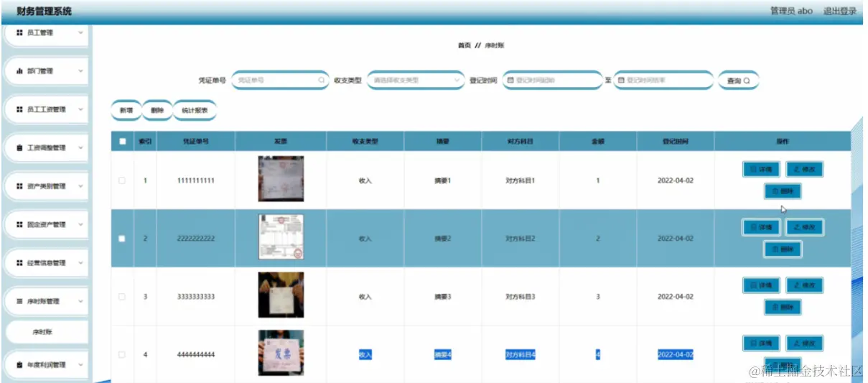The height and width of the screenshot is (383, 868).
Task: Click 删除 button for row 3
Action: click(783, 307)
